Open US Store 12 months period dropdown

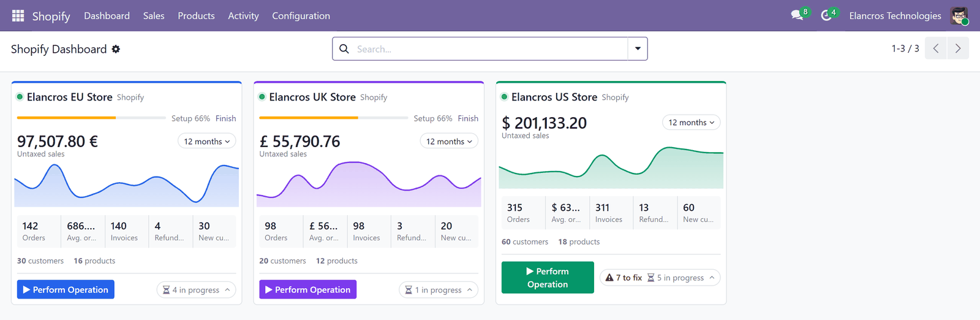pos(692,123)
